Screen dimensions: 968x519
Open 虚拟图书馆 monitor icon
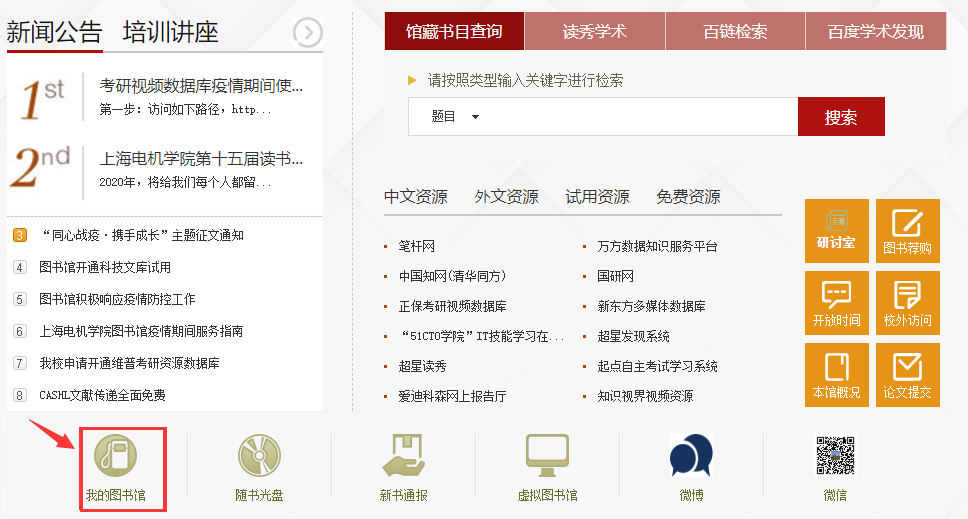click(547, 457)
